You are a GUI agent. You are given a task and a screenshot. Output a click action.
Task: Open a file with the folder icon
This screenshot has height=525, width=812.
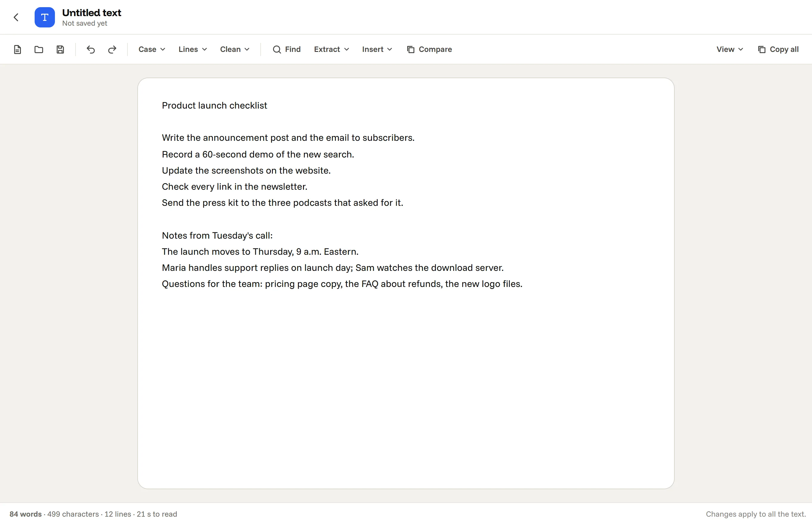click(39, 50)
